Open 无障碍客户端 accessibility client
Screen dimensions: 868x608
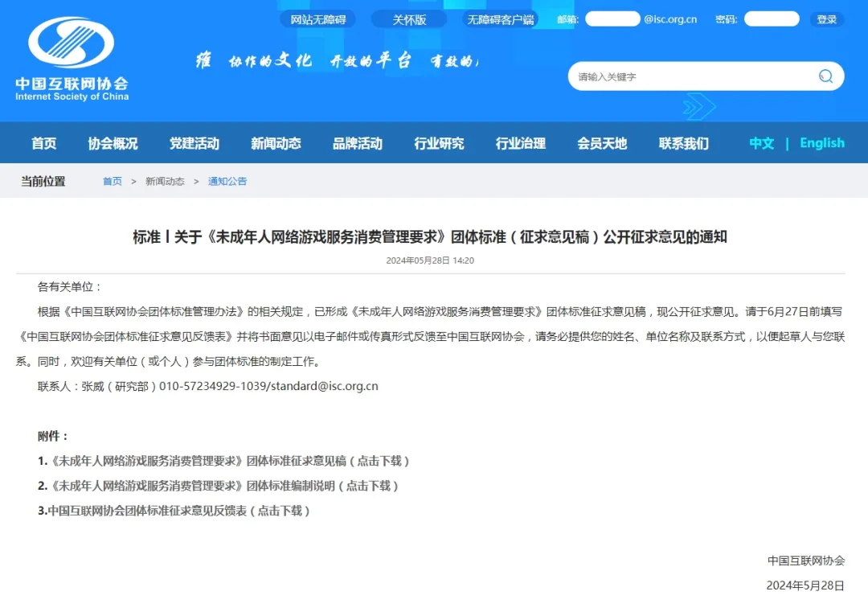pos(501,19)
